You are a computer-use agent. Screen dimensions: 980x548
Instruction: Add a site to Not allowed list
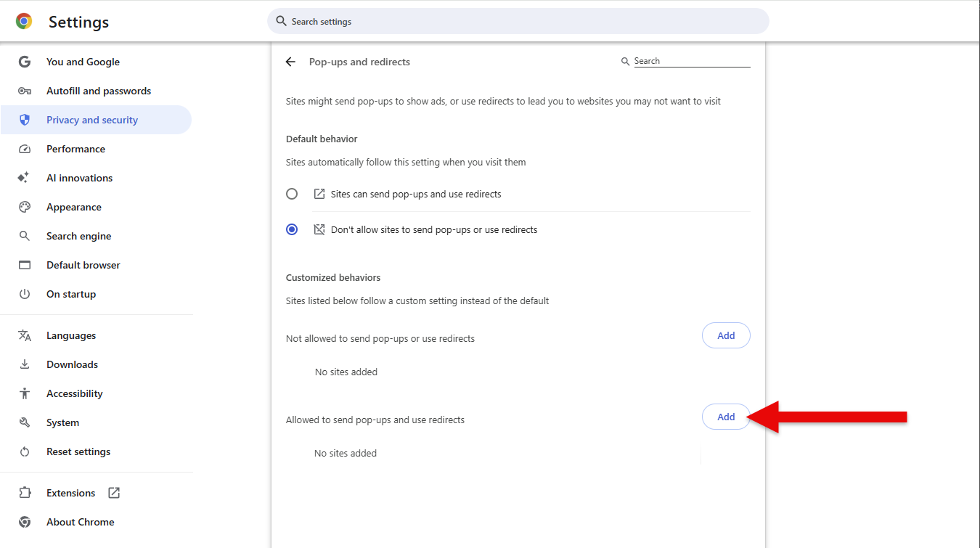(x=726, y=335)
